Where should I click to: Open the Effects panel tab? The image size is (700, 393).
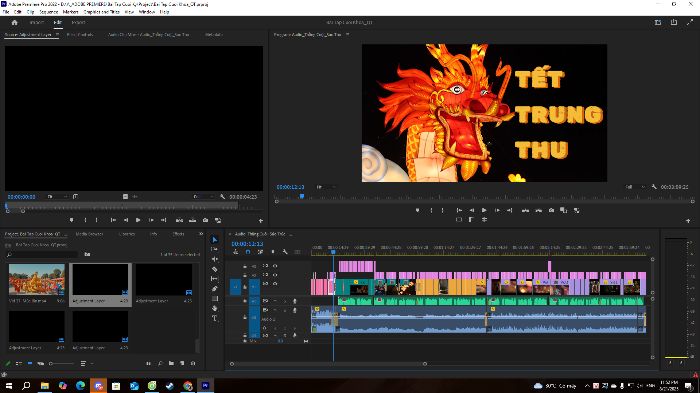pos(178,234)
